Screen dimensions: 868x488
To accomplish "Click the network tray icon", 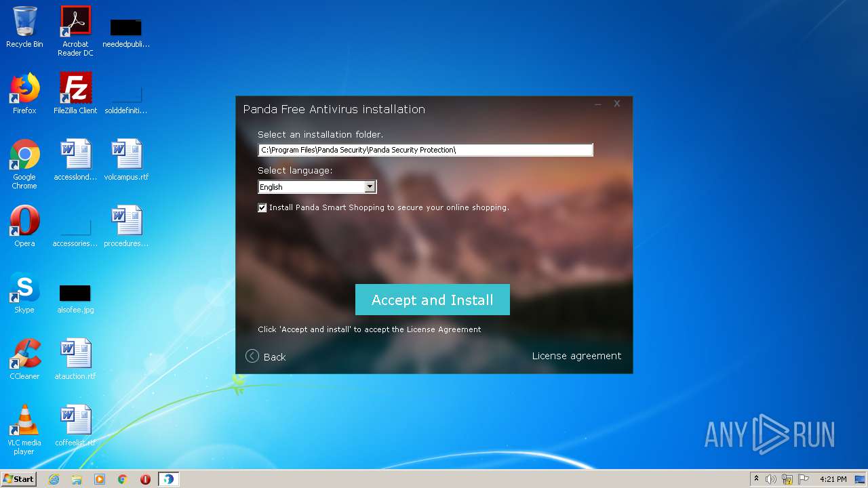I will click(x=787, y=479).
